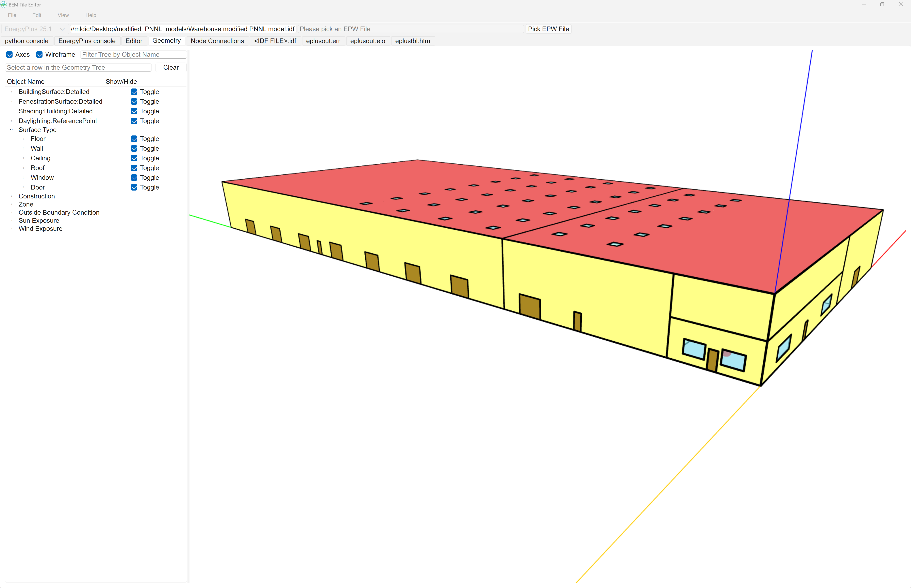Viewport: 911px width, 588px height.
Task: Hide Door surfaces via Toggle checkbox
Action: tap(134, 187)
